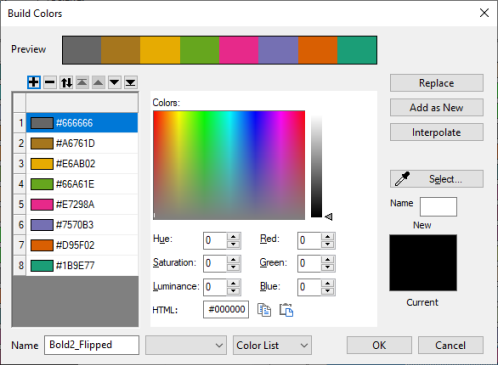Click the move to bottom icon

130,82
